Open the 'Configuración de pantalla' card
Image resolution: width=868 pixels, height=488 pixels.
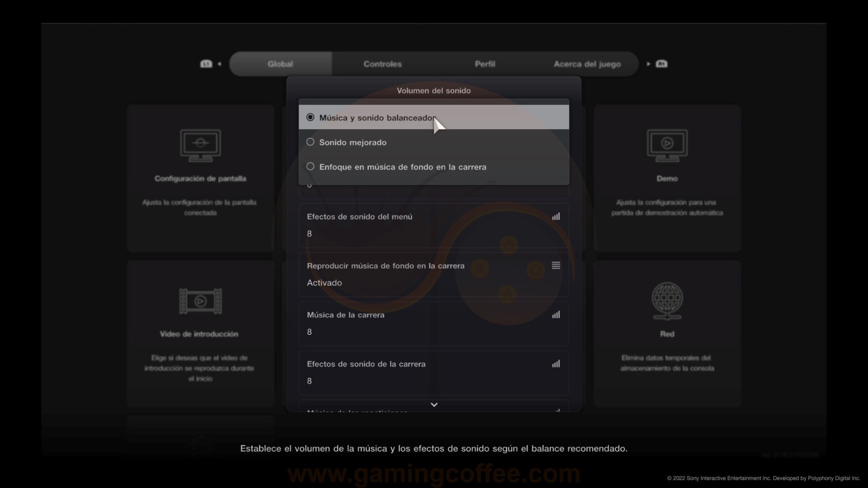click(201, 178)
